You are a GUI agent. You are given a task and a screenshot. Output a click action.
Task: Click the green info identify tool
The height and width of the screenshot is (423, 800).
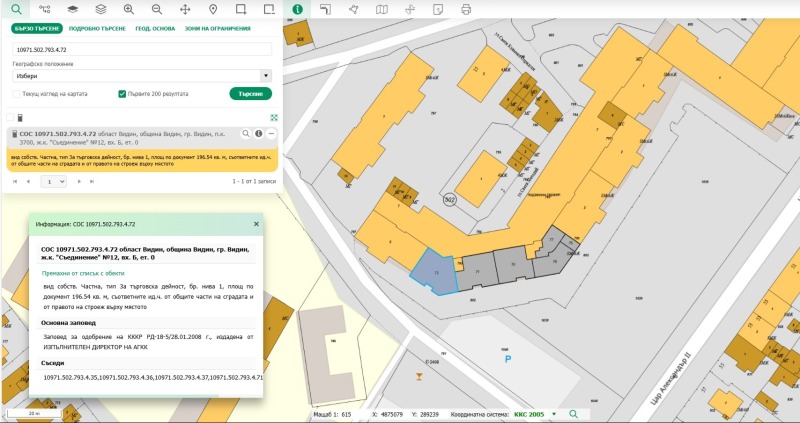(297, 9)
